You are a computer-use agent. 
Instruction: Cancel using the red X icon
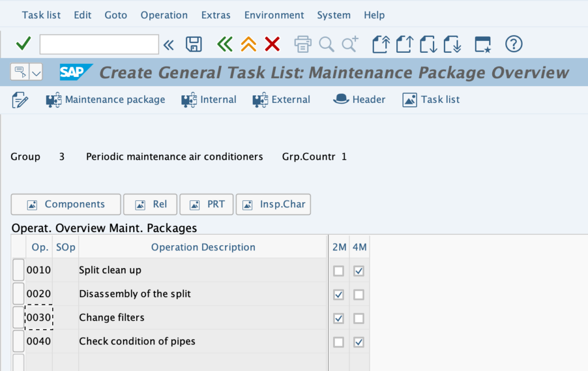(x=272, y=44)
